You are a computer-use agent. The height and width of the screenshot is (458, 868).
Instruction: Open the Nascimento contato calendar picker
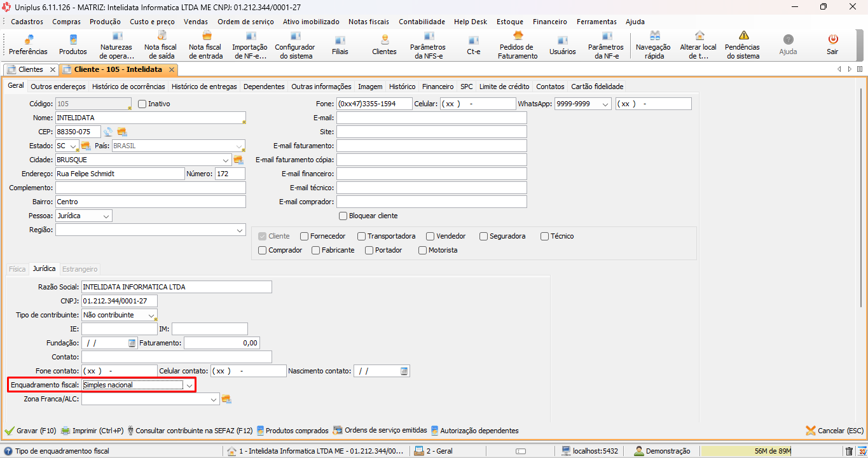pyautogui.click(x=404, y=371)
